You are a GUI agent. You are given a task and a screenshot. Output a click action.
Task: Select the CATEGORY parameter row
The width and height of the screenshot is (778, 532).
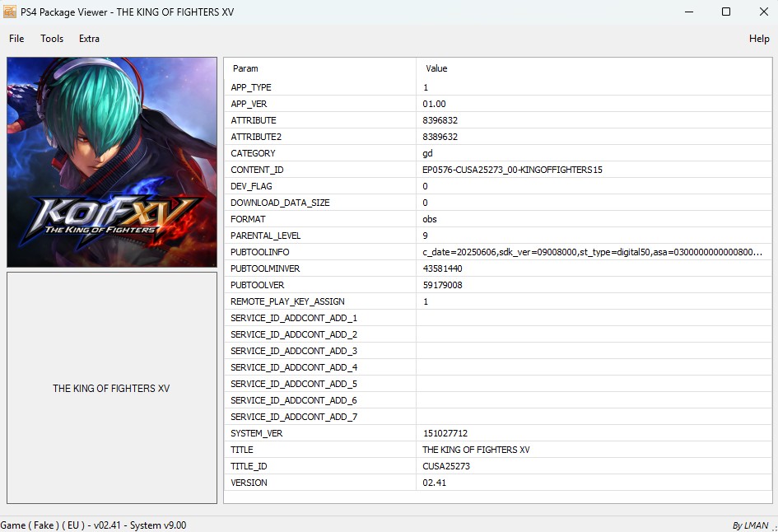pos(497,153)
